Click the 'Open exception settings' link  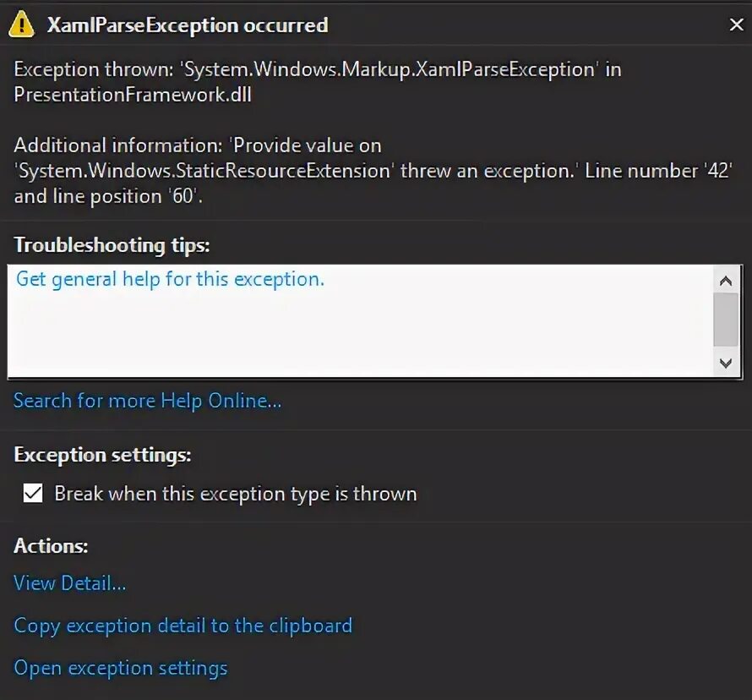coord(121,668)
